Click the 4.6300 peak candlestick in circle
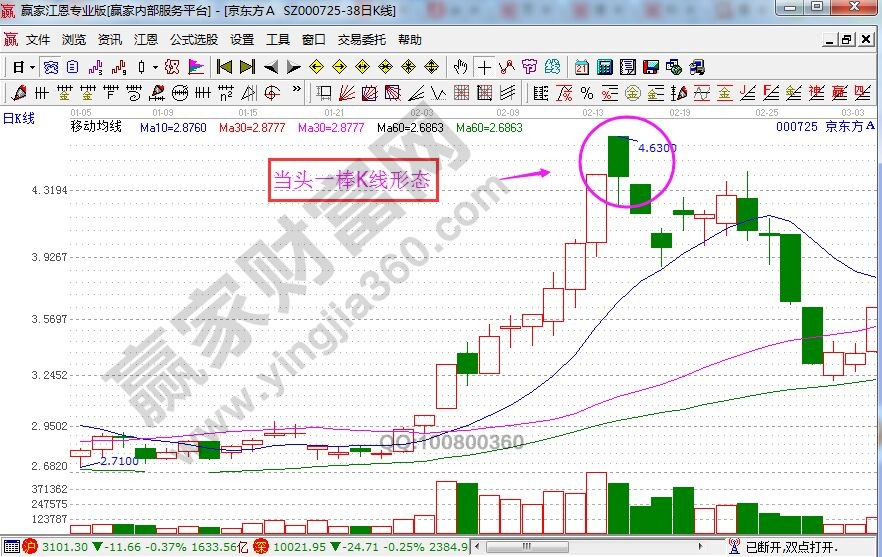Image resolution: width=882 pixels, height=557 pixels. pyautogui.click(x=618, y=157)
